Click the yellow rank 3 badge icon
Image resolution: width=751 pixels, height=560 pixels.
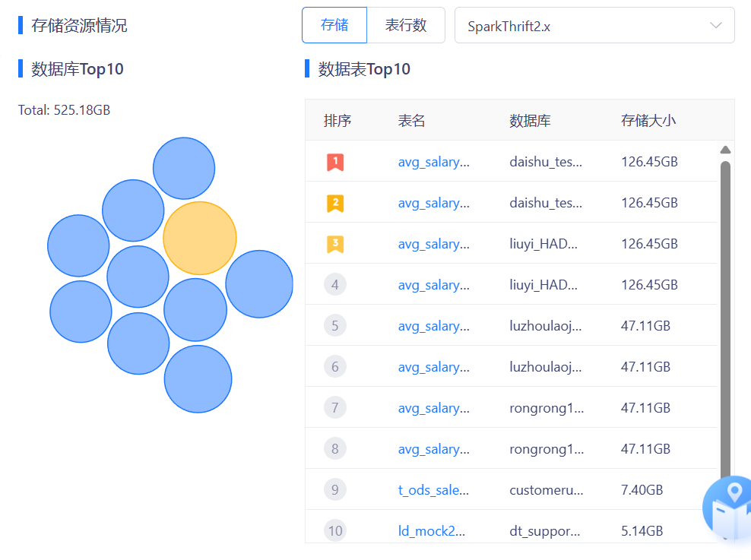tap(335, 244)
